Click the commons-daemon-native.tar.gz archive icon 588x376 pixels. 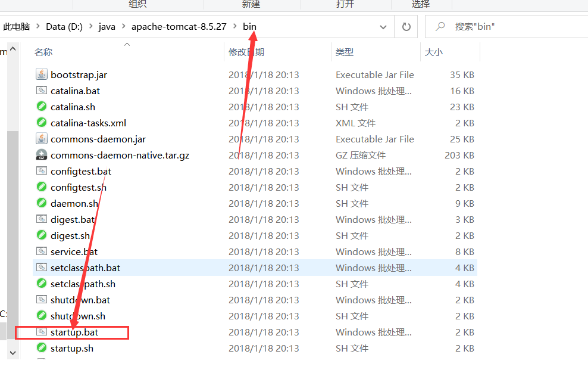tap(42, 155)
